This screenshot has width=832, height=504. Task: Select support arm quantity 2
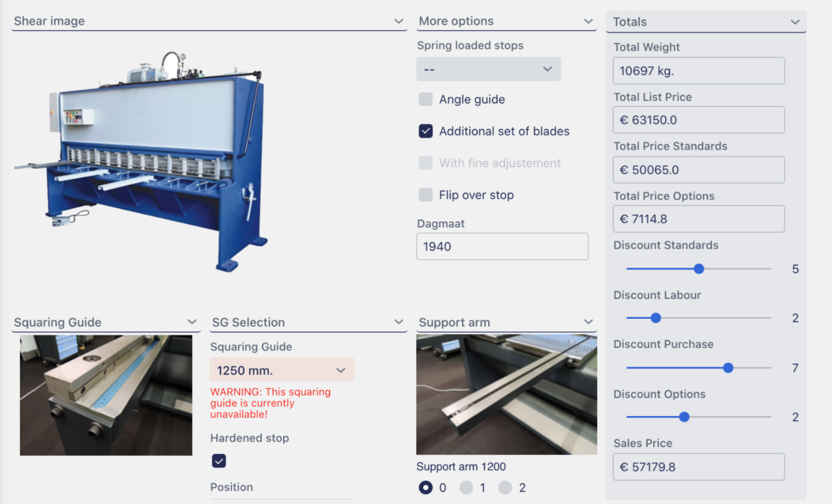(x=505, y=487)
